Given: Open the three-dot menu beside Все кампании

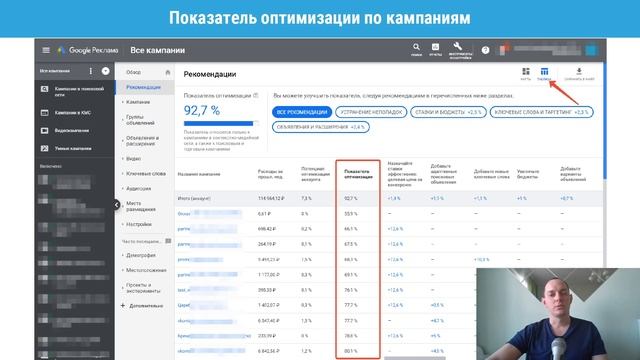Looking at the screenshot, I should point(91,71).
